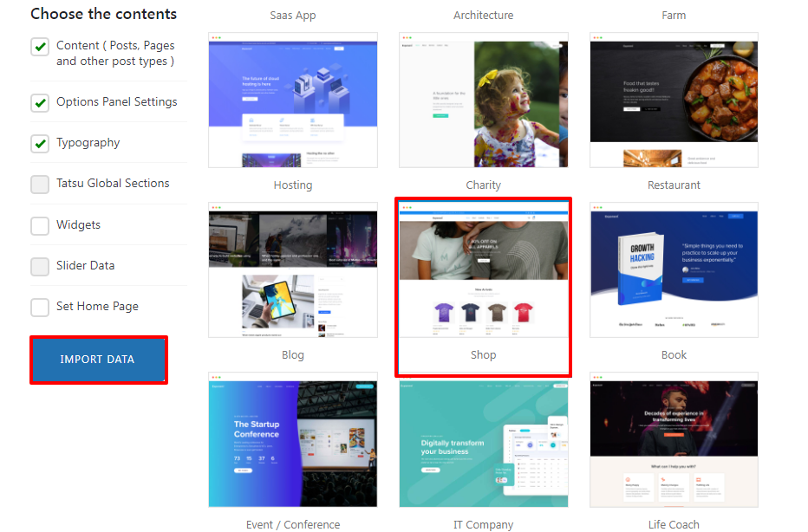808x532 pixels.
Task: Enable Slider Data import
Action: pyautogui.click(x=40, y=267)
